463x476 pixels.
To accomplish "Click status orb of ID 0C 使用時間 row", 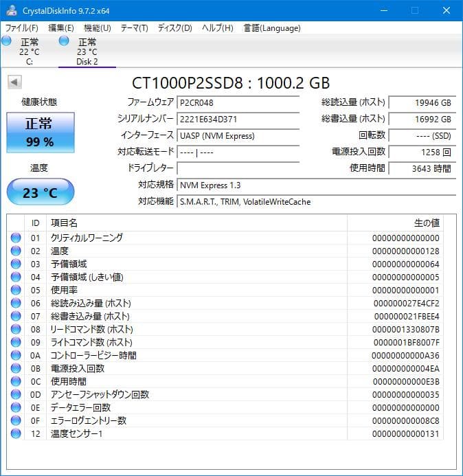I will 16,381.
